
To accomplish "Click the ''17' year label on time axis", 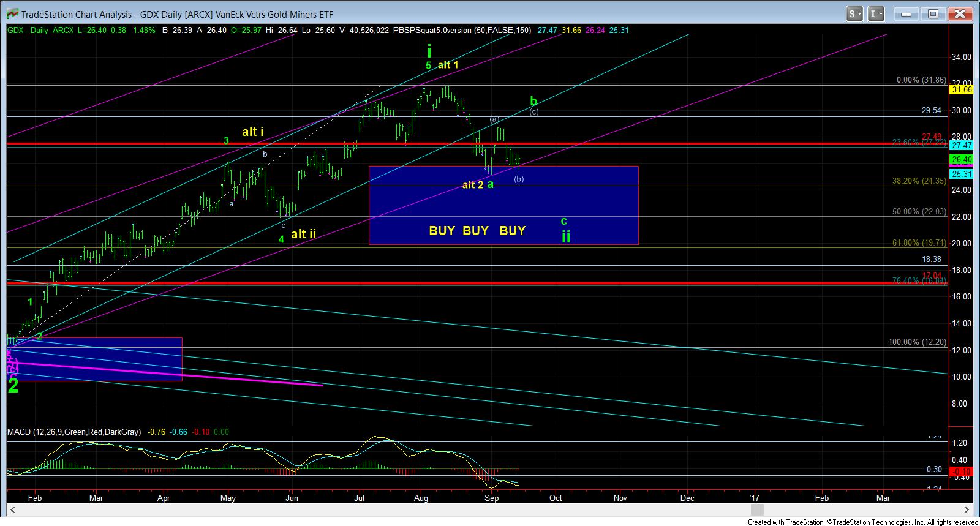I will [x=755, y=498].
